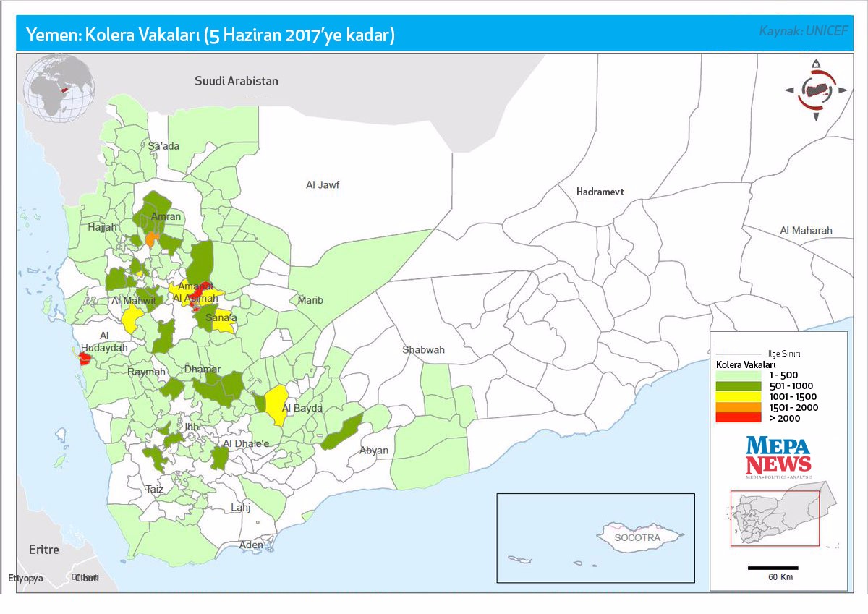
Task: Click the red Al Hudaydah district
Action: click(84, 359)
